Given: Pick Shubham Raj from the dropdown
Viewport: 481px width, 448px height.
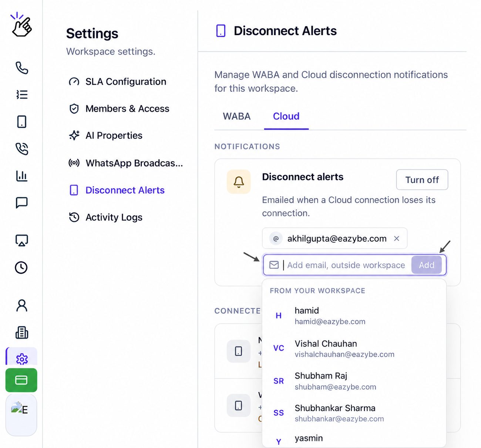Looking at the screenshot, I should [354, 381].
